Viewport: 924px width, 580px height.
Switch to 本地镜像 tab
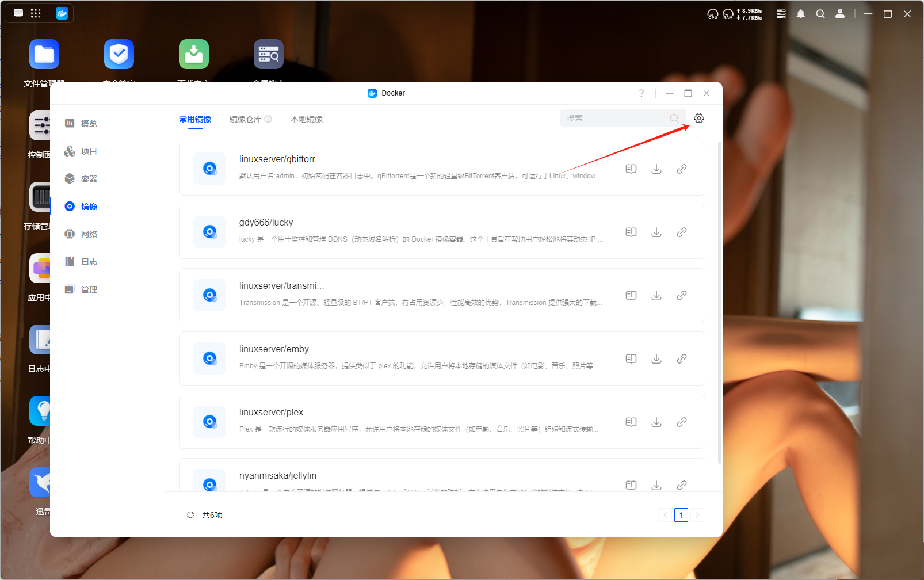point(307,119)
